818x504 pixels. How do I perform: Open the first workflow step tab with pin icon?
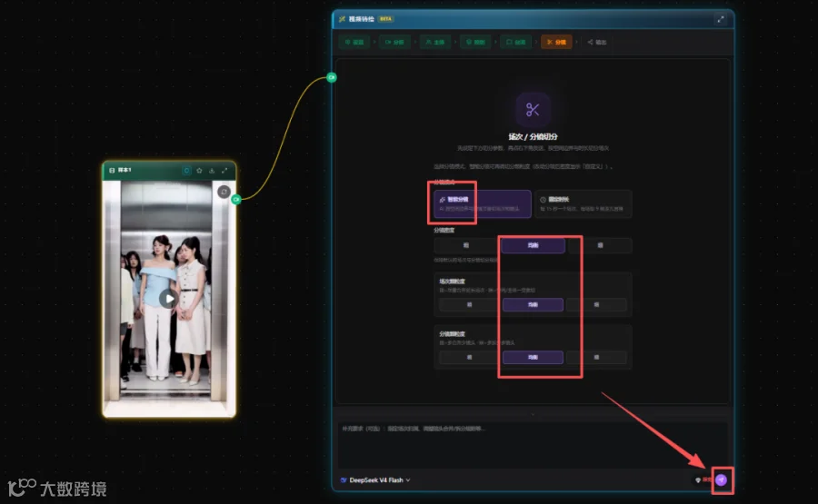pyautogui.click(x=354, y=42)
